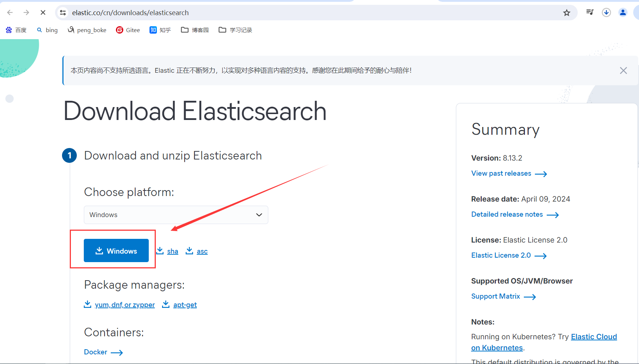Bookmark this page with the star icon
This screenshot has height=364, width=639.
[x=567, y=13]
